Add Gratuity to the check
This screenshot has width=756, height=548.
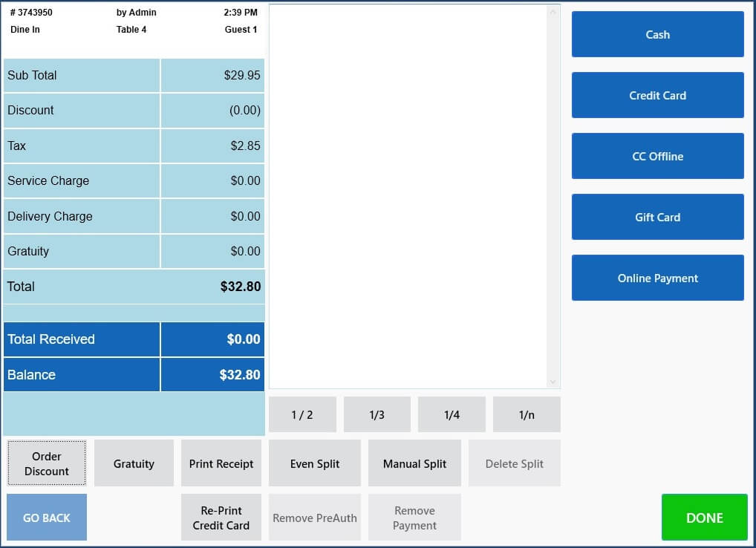click(x=134, y=462)
